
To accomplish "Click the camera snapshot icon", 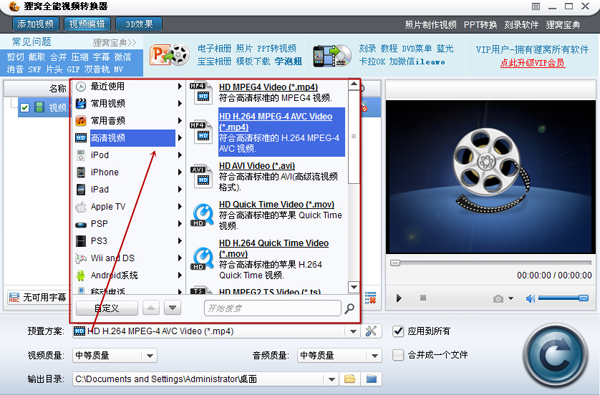I will (498, 299).
